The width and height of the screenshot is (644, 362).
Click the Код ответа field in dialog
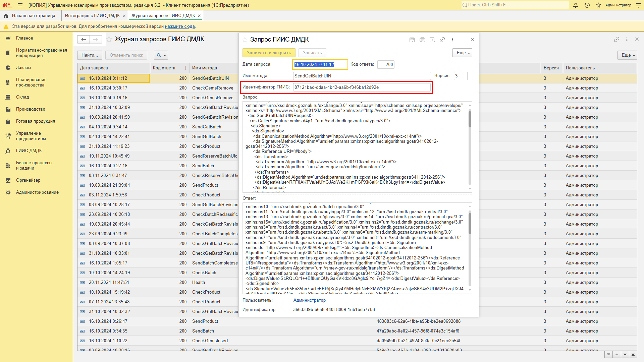coord(386,64)
